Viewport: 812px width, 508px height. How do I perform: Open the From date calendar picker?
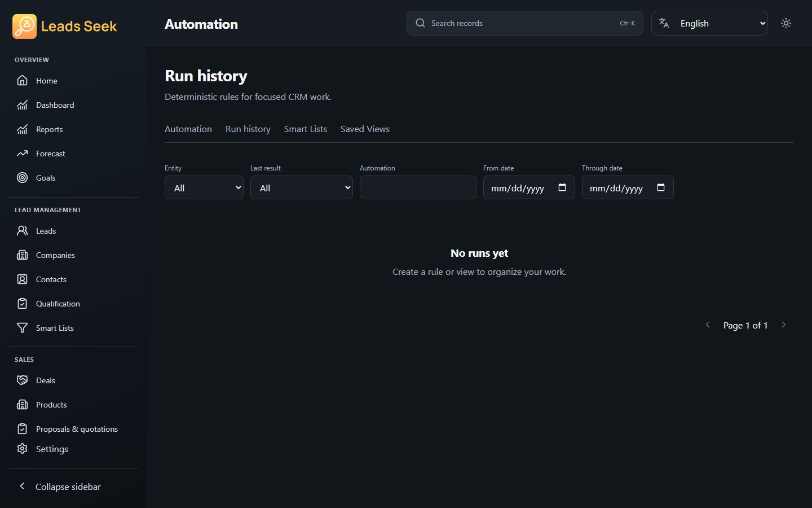point(562,187)
